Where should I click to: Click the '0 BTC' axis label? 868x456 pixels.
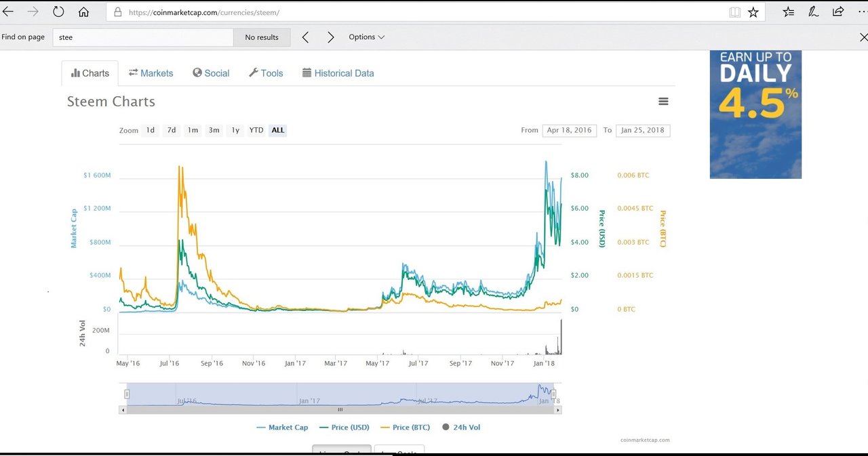[627, 310]
